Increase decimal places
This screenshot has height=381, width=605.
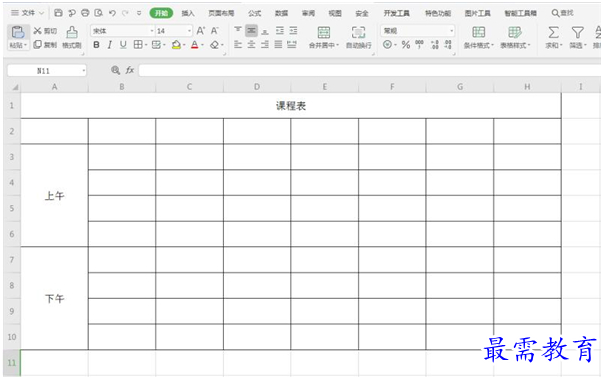pyautogui.click(x=434, y=45)
